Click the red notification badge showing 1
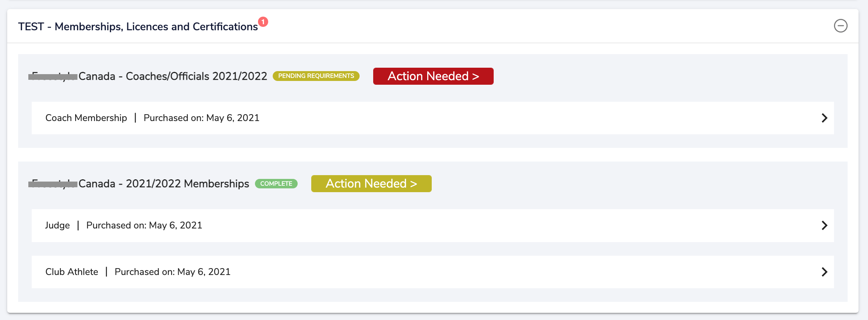The width and height of the screenshot is (868, 320). [263, 22]
